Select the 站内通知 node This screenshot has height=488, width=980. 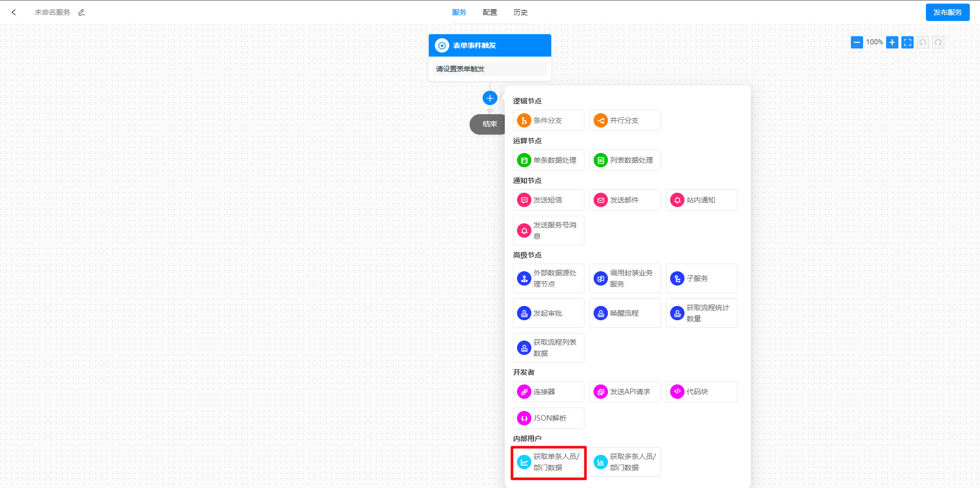(701, 200)
